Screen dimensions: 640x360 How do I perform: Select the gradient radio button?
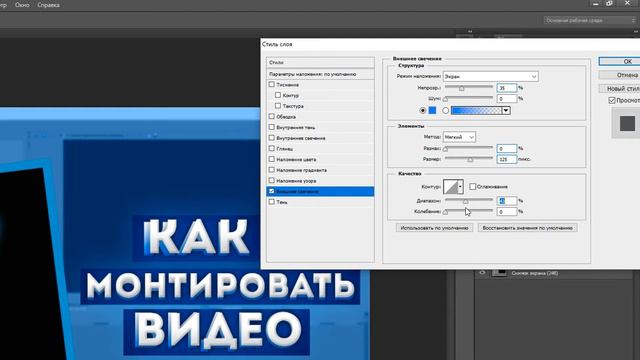(x=446, y=110)
